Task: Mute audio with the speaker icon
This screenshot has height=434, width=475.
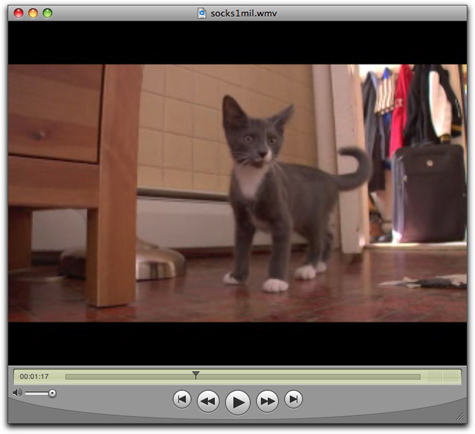Action: (x=17, y=393)
